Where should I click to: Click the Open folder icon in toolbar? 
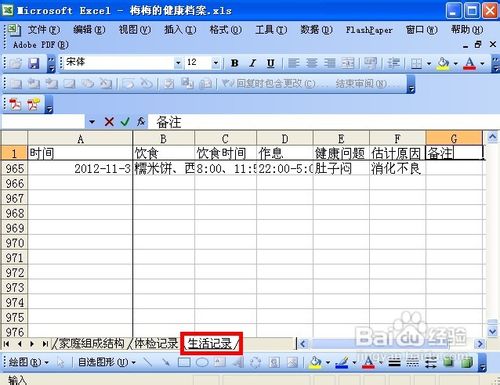pyautogui.click(x=16, y=63)
